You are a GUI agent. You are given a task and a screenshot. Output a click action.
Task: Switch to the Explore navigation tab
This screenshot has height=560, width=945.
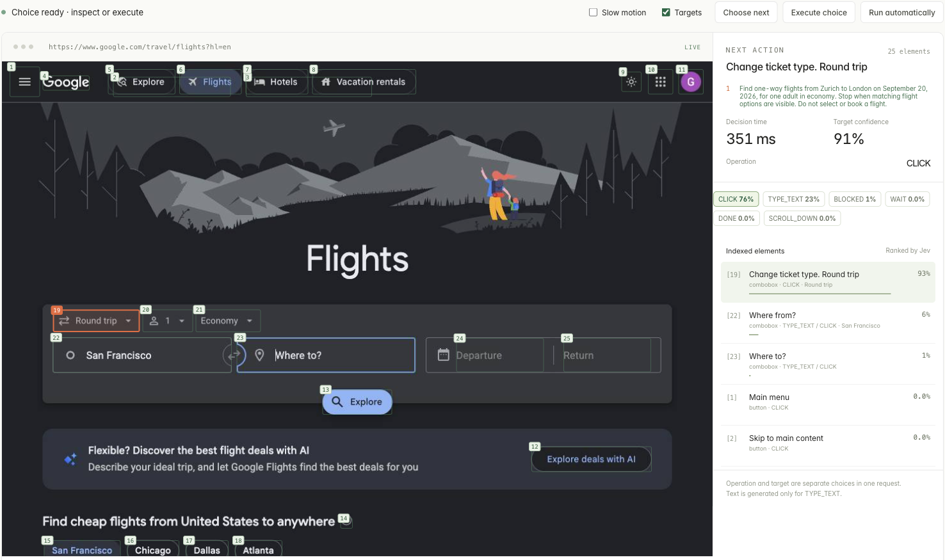click(x=142, y=82)
